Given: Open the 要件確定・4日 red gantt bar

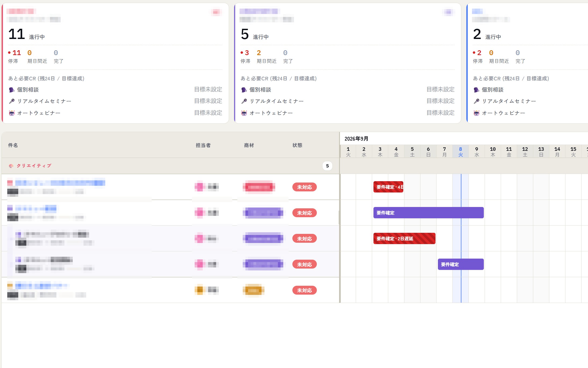Looking at the screenshot, I should (388, 187).
